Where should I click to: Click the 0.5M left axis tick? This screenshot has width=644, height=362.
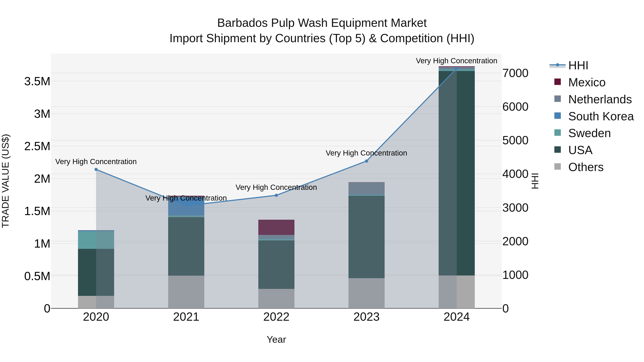point(37,276)
